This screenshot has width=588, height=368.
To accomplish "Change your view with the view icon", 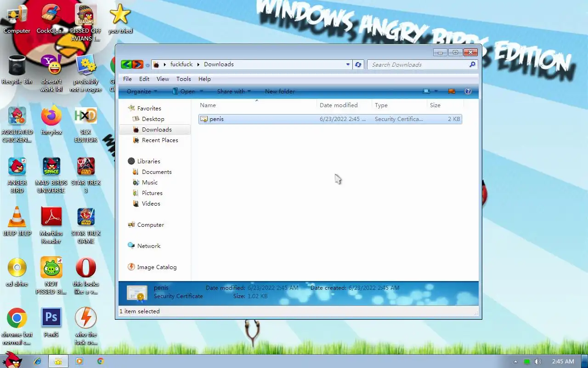I will pyautogui.click(x=427, y=91).
